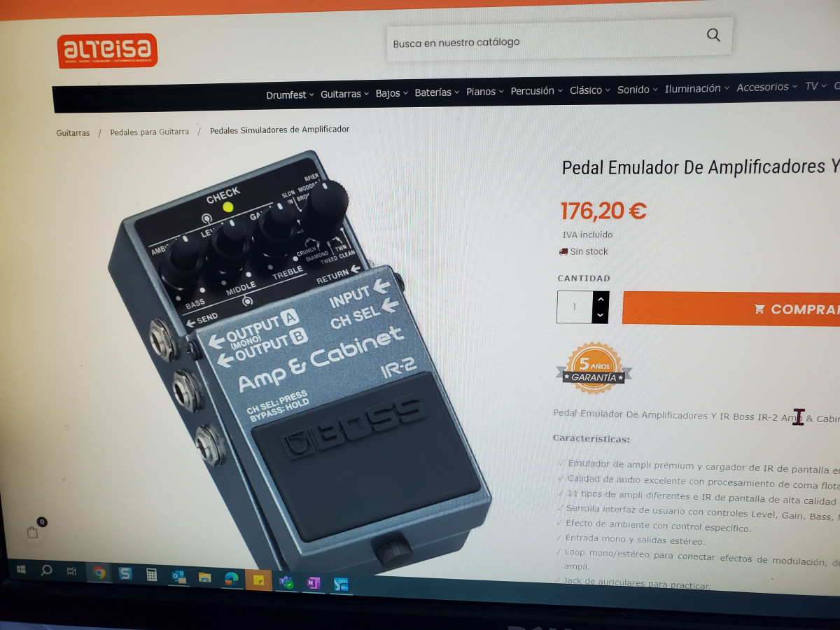Open Chrome from the taskbar
The height and width of the screenshot is (630, 840).
[x=99, y=573]
